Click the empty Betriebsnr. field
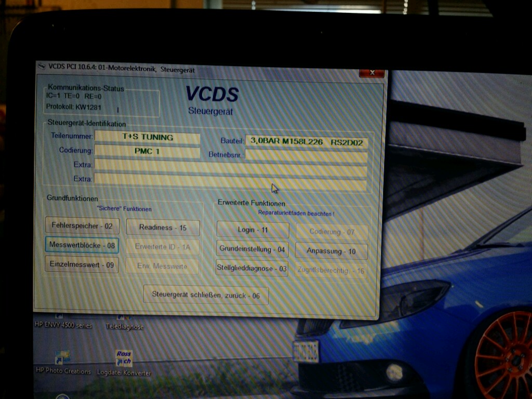 (307, 155)
